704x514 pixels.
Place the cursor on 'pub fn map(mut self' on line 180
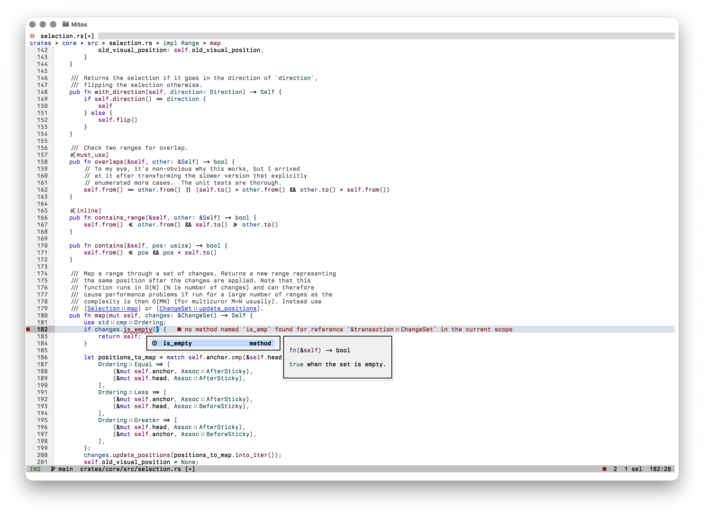tap(103, 316)
